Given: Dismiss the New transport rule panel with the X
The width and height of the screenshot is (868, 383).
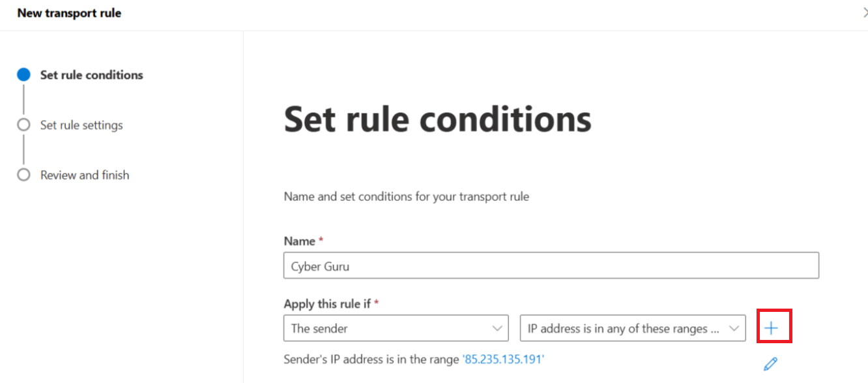Looking at the screenshot, I should coord(864,11).
